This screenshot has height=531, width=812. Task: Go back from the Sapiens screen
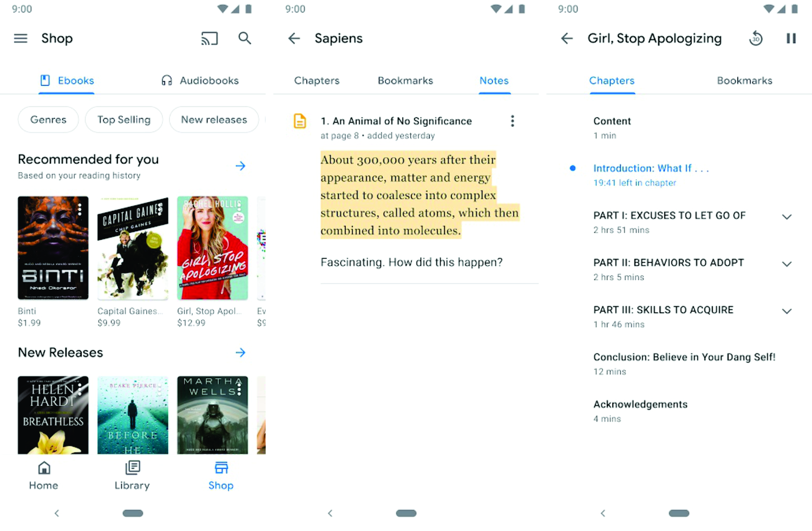(294, 38)
